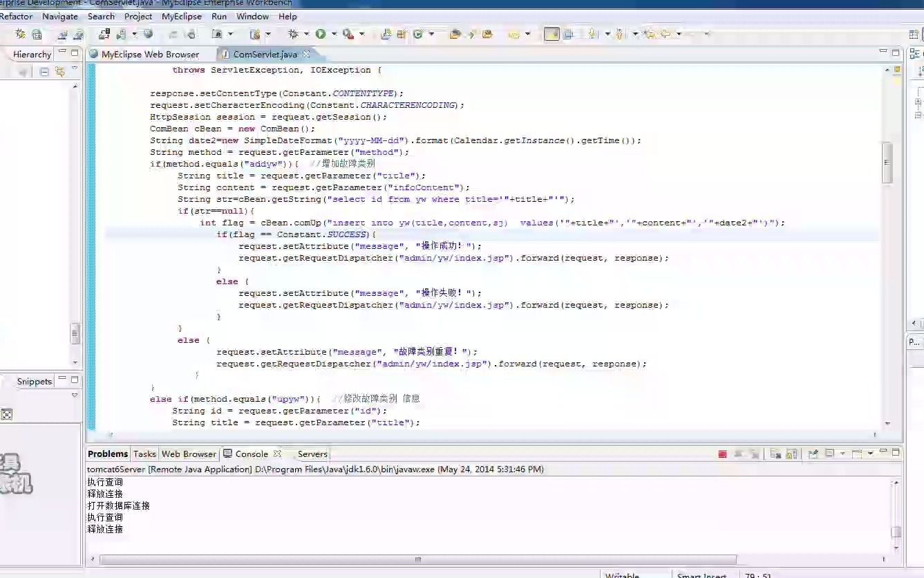Click the Run/Stop MyEclipse servers icon
The width and height of the screenshot is (924, 578).
pyautogui.click(x=122, y=34)
